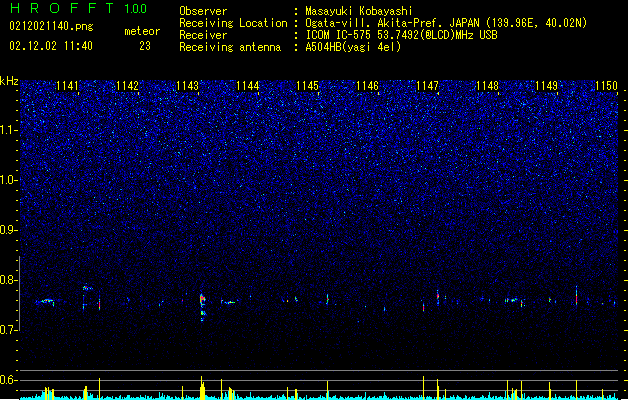Click the 1147 time axis label

tap(427, 86)
